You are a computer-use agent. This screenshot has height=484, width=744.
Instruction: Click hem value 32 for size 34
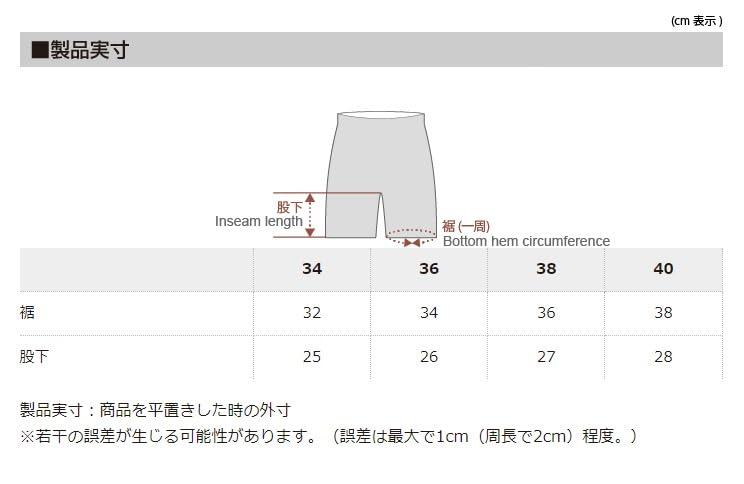[312, 313]
